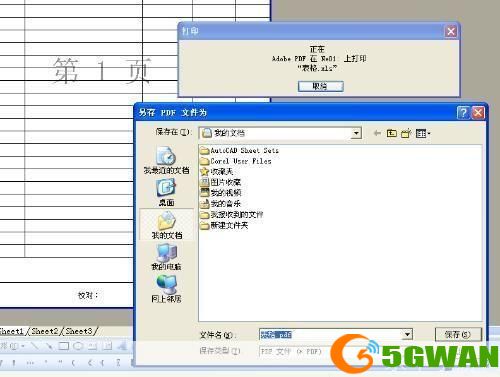Select the 图片收藏 pictures folder
Image resolution: width=500 pixels, height=377 pixels.
pos(220,182)
